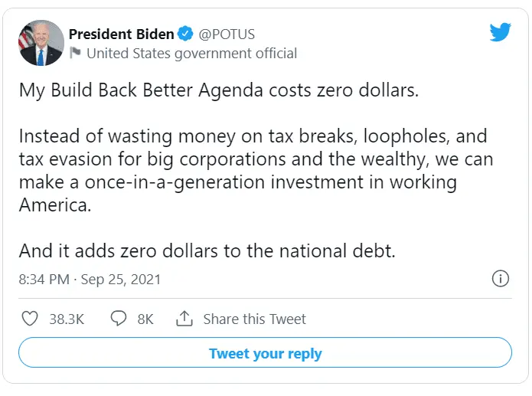Click the share upload arrow icon
532x396 pixels.
coord(184,319)
